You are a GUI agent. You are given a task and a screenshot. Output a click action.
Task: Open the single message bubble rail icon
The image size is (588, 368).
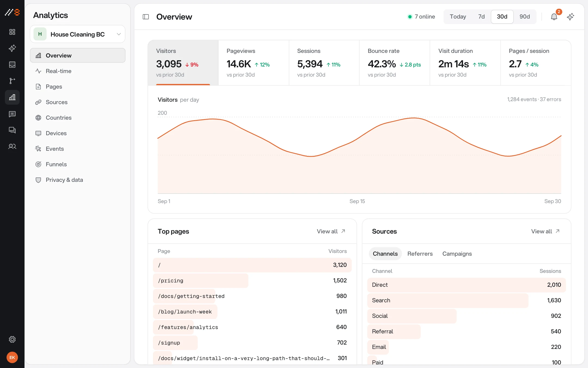point(12,114)
